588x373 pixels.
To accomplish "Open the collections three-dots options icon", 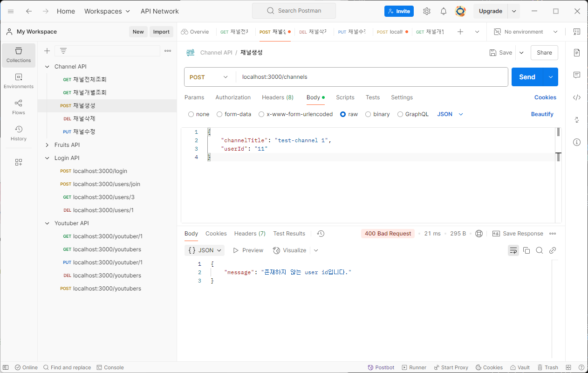I will click(x=168, y=51).
